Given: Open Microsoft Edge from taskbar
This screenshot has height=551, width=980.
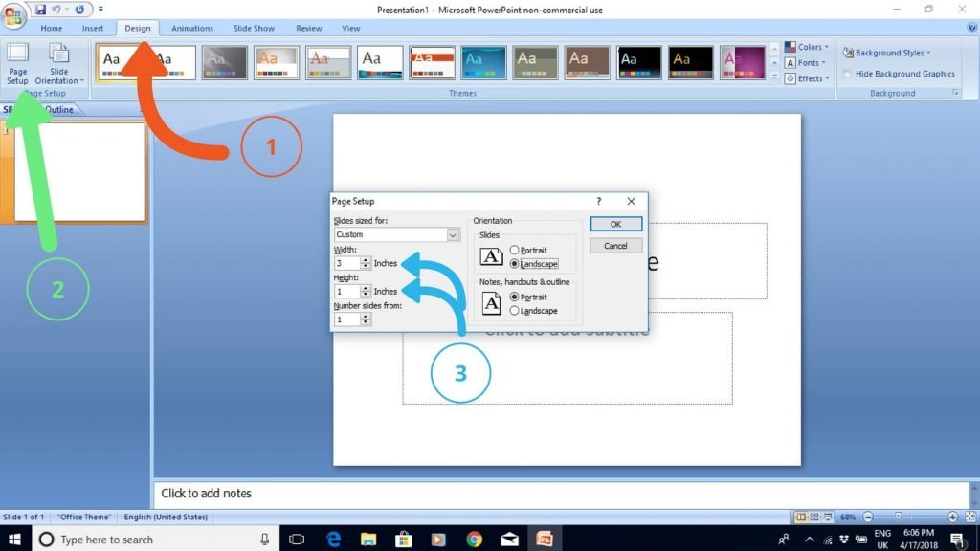Looking at the screenshot, I should (334, 540).
